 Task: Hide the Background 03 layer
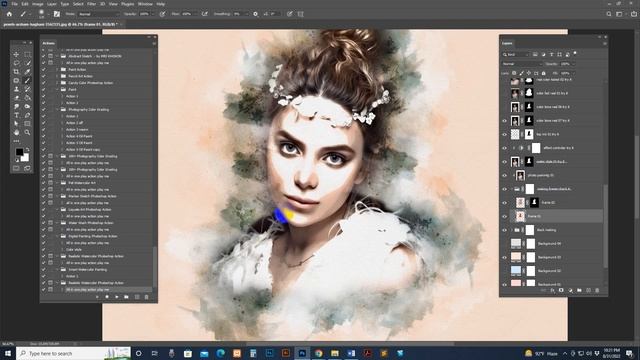click(504, 257)
